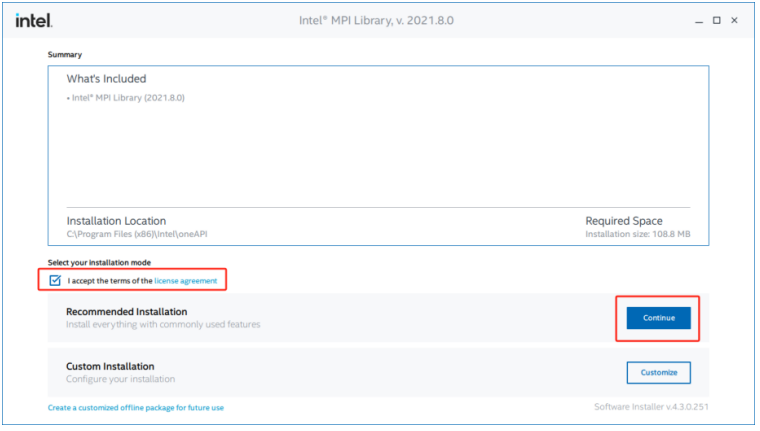Click the Installation size 108.8 MB text
The width and height of the screenshot is (760, 431).
tap(637, 234)
